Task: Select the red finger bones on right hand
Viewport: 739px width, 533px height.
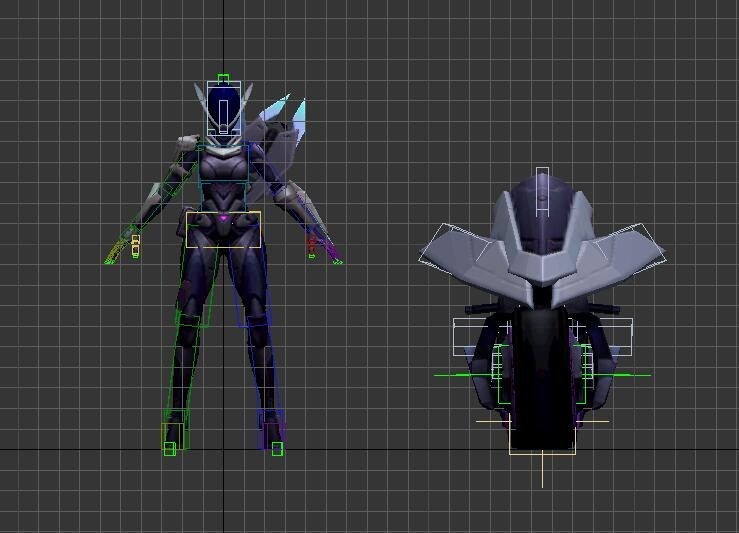Action: [x=313, y=243]
